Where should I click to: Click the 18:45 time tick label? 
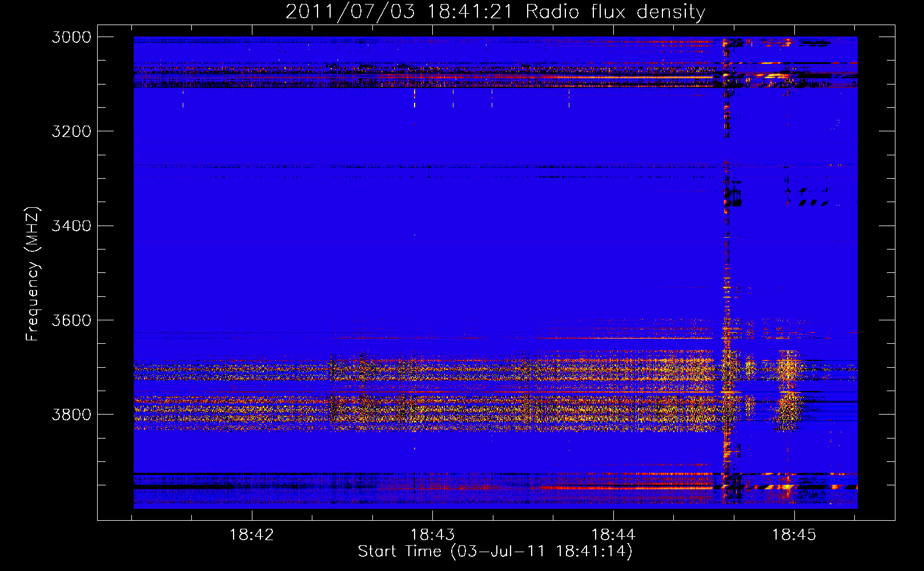coord(794,534)
